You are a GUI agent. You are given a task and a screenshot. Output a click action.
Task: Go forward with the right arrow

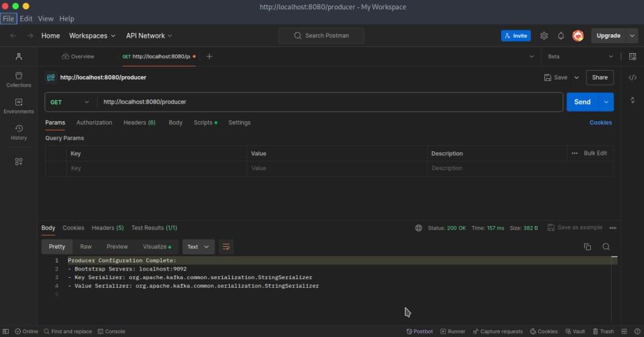(x=30, y=36)
